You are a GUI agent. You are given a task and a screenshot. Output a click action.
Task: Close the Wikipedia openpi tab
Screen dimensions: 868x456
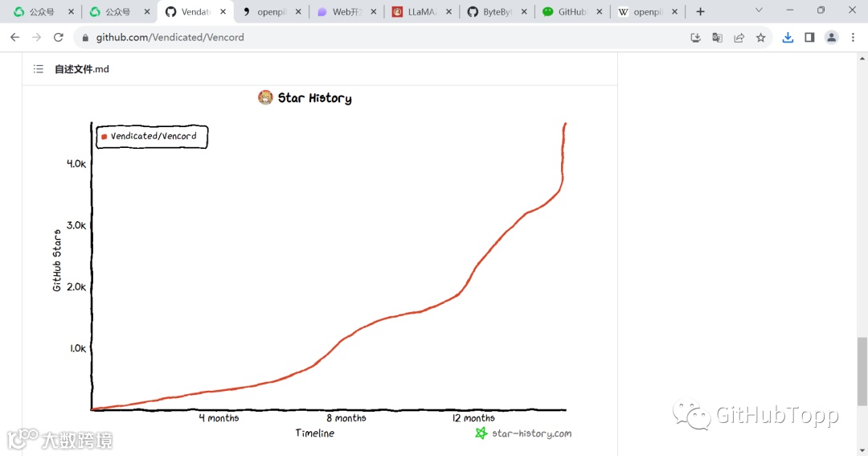[x=674, y=11]
